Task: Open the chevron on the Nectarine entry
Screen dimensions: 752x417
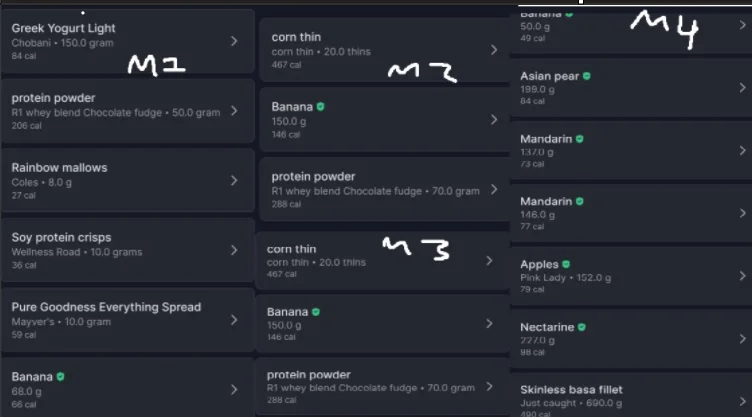Action: tap(742, 339)
